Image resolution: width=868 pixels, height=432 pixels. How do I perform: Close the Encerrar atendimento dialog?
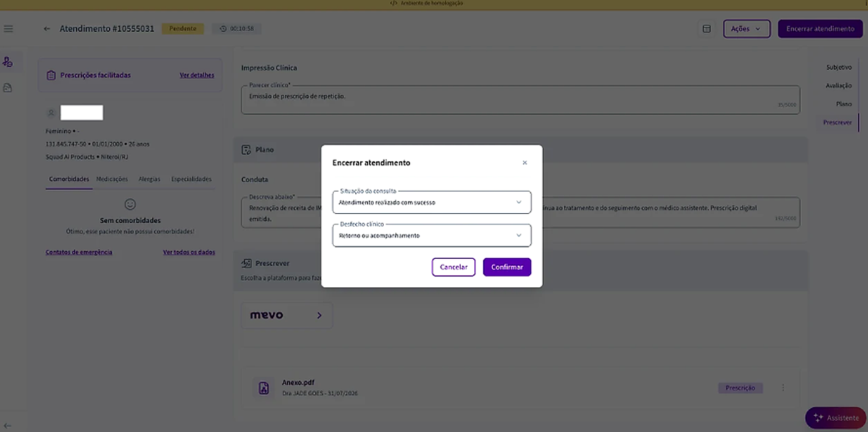pyautogui.click(x=525, y=163)
